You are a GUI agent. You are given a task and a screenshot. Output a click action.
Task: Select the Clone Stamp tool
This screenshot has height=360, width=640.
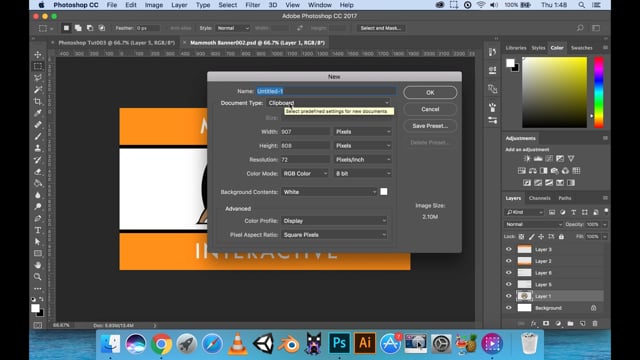tap(38, 148)
